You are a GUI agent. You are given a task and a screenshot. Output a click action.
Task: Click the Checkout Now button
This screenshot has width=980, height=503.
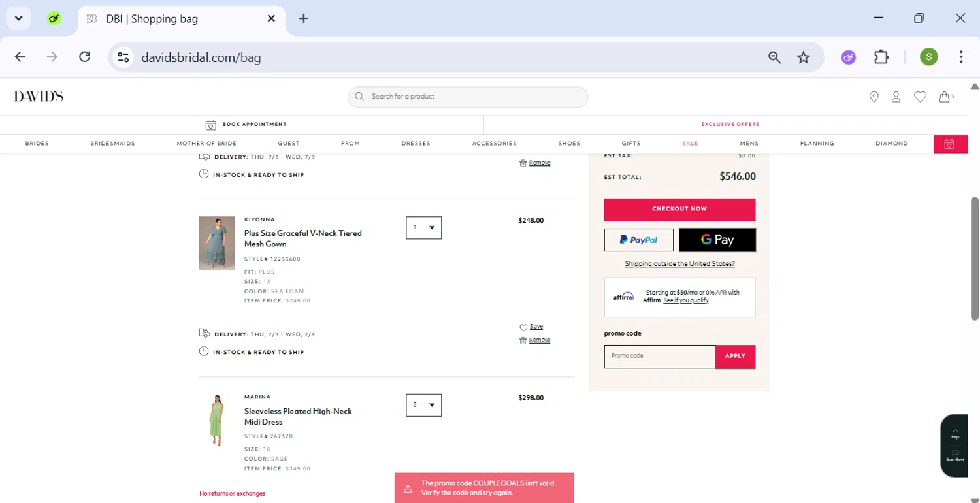tap(679, 210)
